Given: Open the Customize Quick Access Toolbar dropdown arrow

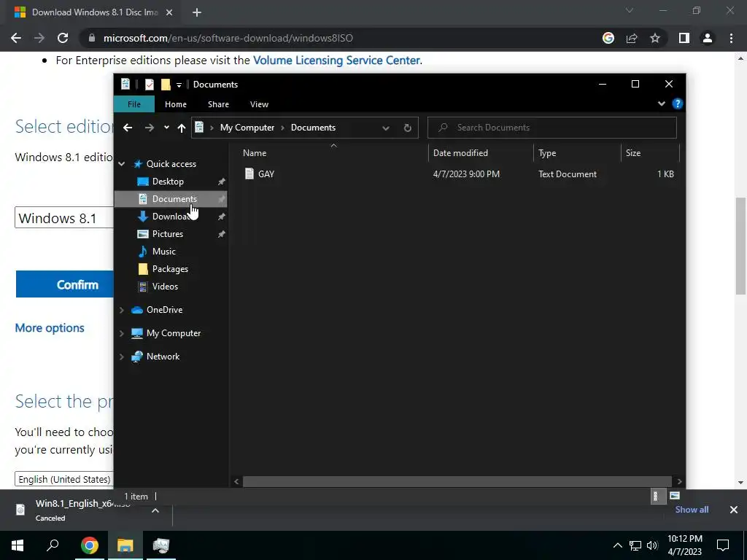Looking at the screenshot, I should click(x=179, y=85).
